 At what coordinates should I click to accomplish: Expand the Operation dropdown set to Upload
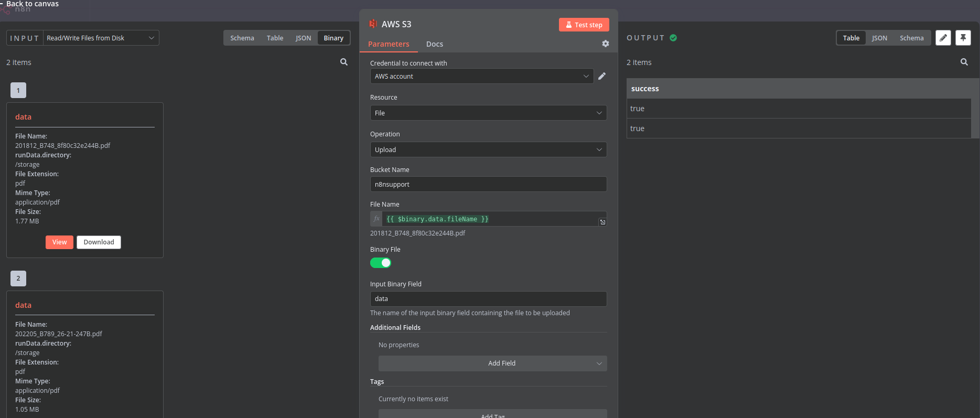(x=488, y=149)
